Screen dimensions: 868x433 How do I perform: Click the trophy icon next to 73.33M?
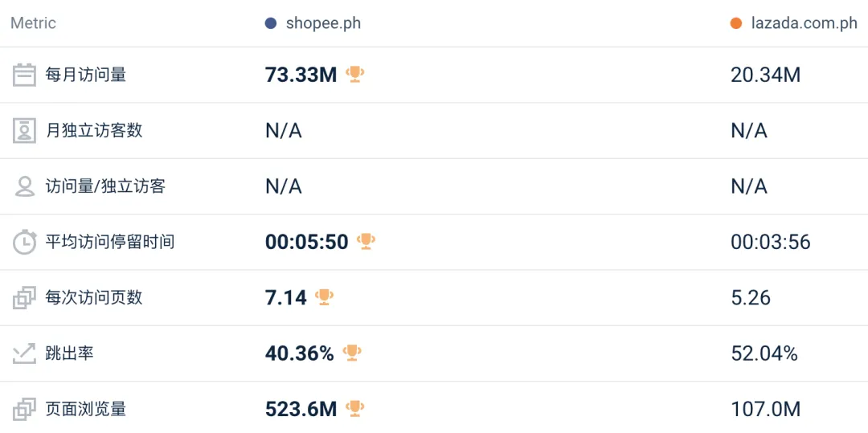354,74
